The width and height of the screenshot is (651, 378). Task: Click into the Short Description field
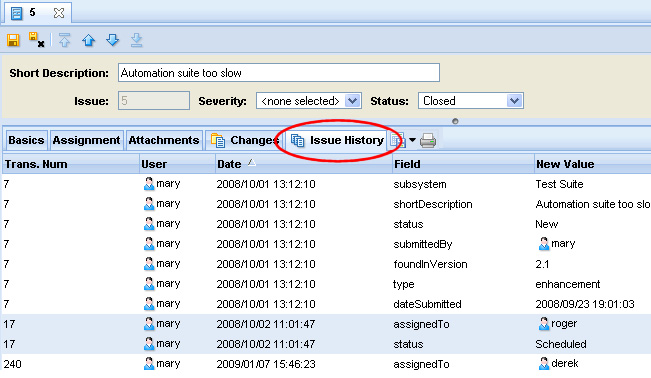tap(279, 73)
